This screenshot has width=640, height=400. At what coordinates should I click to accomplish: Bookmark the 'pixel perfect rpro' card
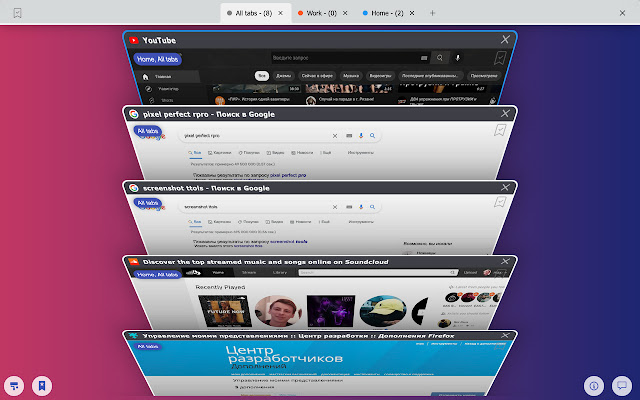(x=500, y=130)
